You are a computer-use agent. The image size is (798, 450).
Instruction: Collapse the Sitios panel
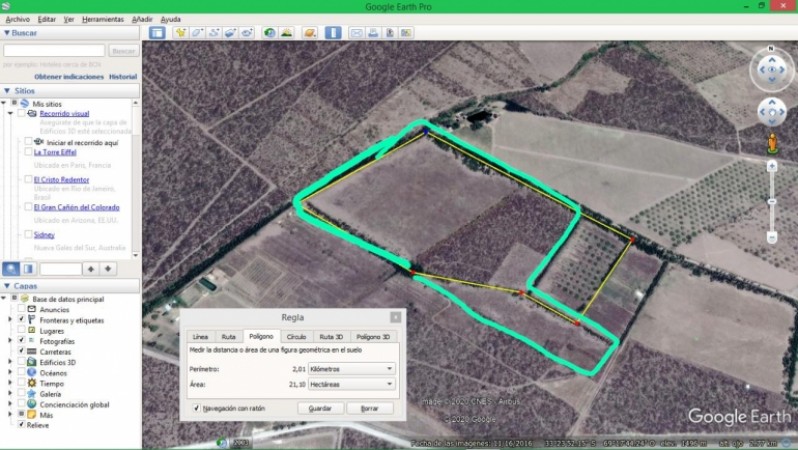click(x=7, y=91)
